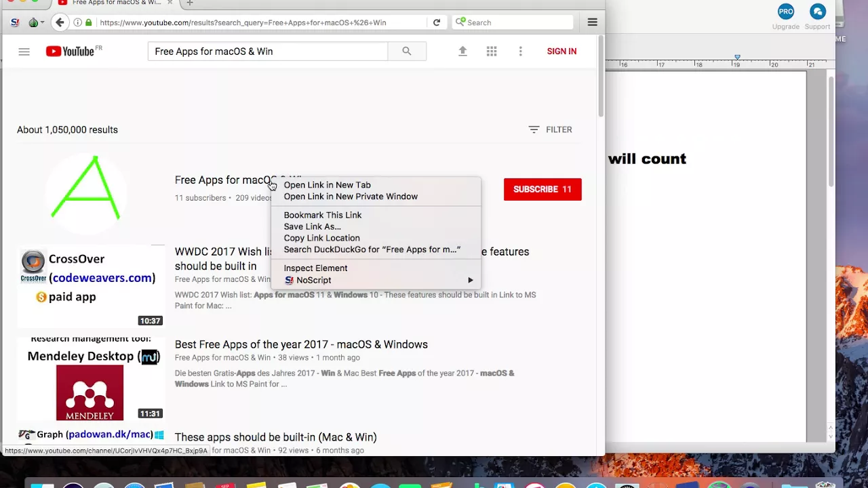Open the YouTube apps grid icon
Viewport: 868px width, 488px height.
click(492, 52)
